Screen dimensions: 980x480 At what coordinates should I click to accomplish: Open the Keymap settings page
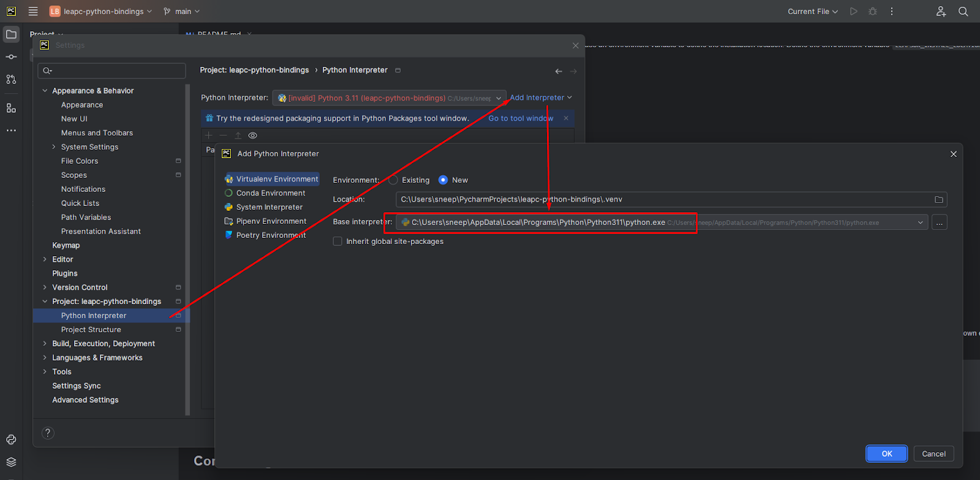pyautogui.click(x=66, y=245)
